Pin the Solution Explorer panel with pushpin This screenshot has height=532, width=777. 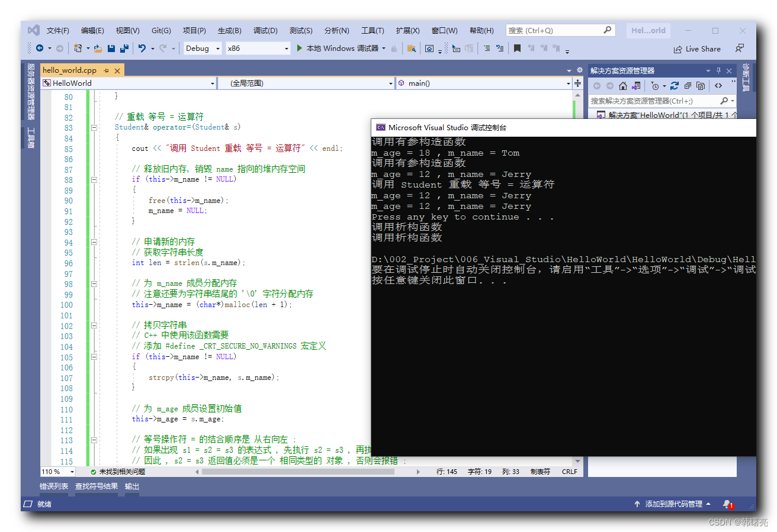pos(719,70)
